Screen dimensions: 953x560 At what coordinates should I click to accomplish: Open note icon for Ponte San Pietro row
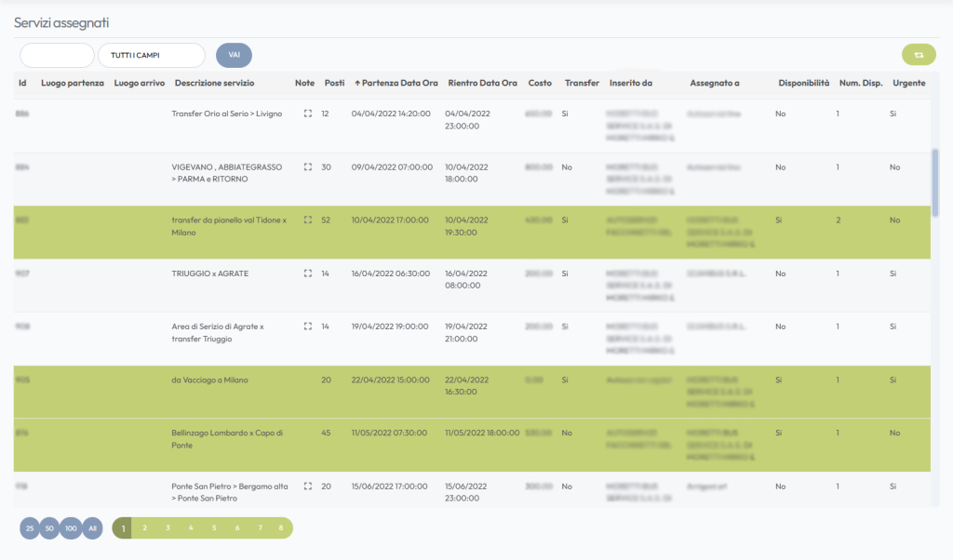(x=307, y=486)
